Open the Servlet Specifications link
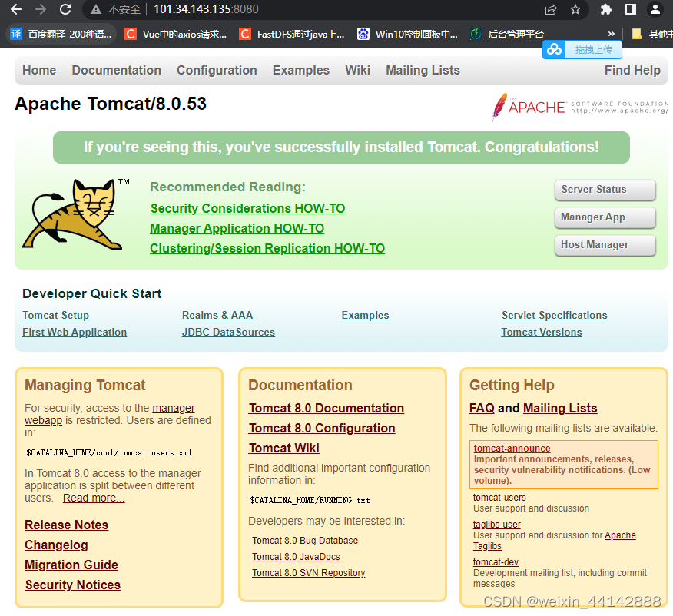673x616 pixels. click(x=554, y=315)
